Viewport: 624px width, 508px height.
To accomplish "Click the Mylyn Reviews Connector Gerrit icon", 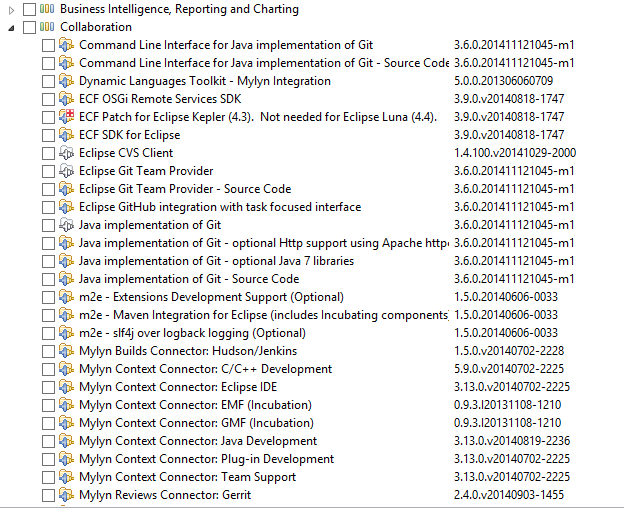I will point(66,494).
